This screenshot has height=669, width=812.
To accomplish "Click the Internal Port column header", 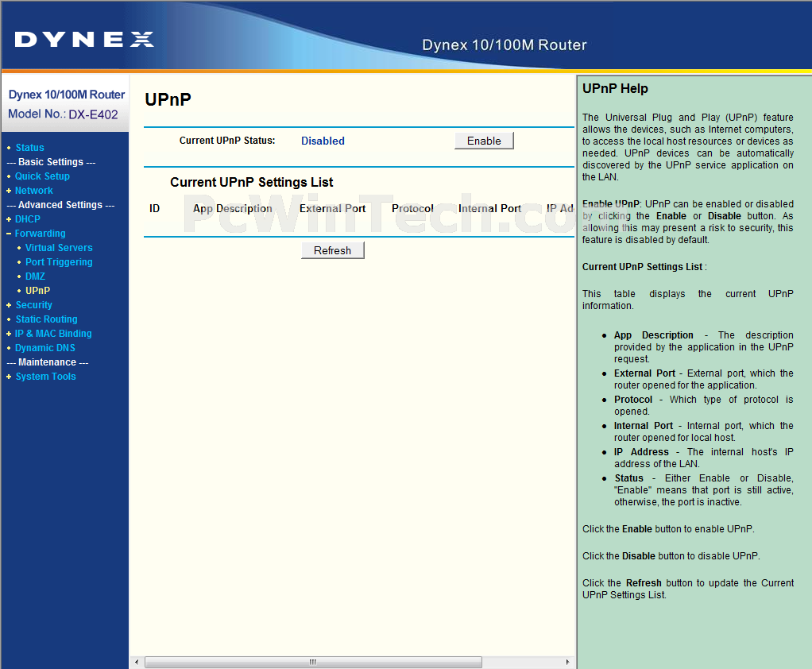I will tap(489, 209).
